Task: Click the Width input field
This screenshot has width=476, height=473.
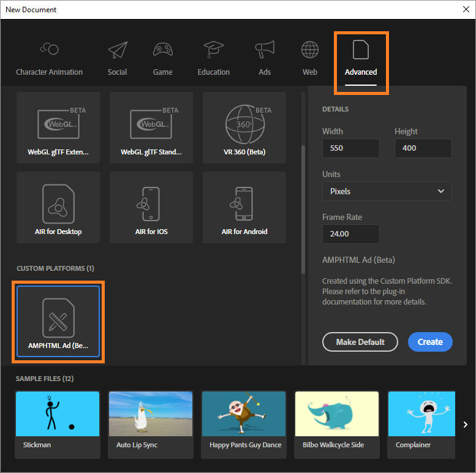Action: (350, 148)
